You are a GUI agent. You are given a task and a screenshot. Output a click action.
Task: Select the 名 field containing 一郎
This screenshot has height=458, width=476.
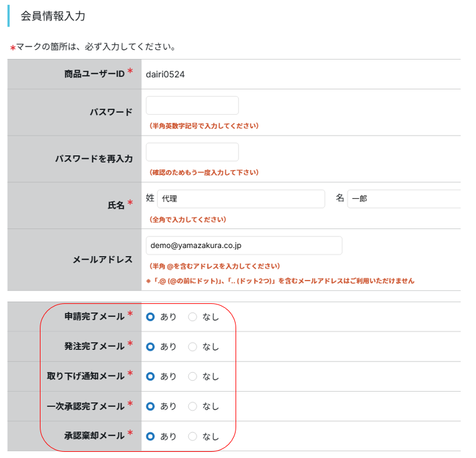[403, 199]
